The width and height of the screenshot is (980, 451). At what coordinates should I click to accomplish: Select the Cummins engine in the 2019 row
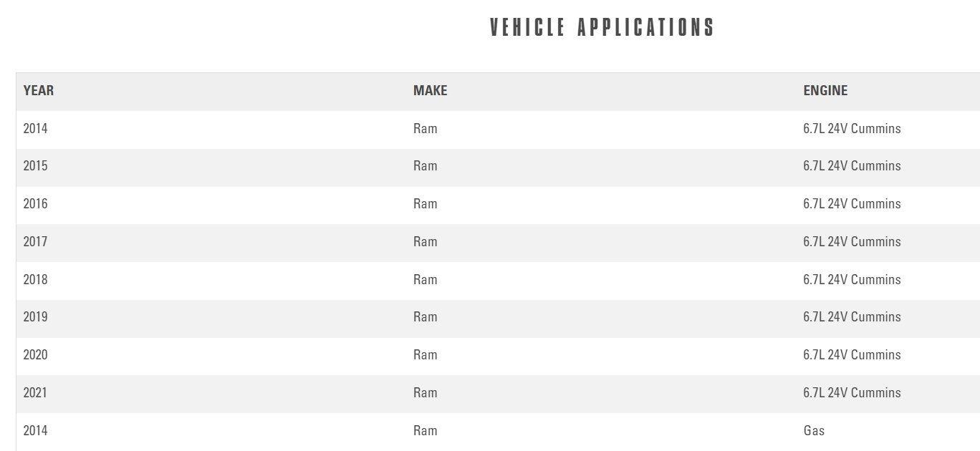coord(852,317)
